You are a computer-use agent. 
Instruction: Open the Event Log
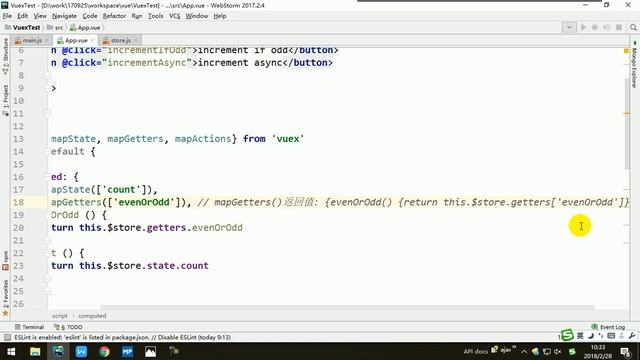608,327
